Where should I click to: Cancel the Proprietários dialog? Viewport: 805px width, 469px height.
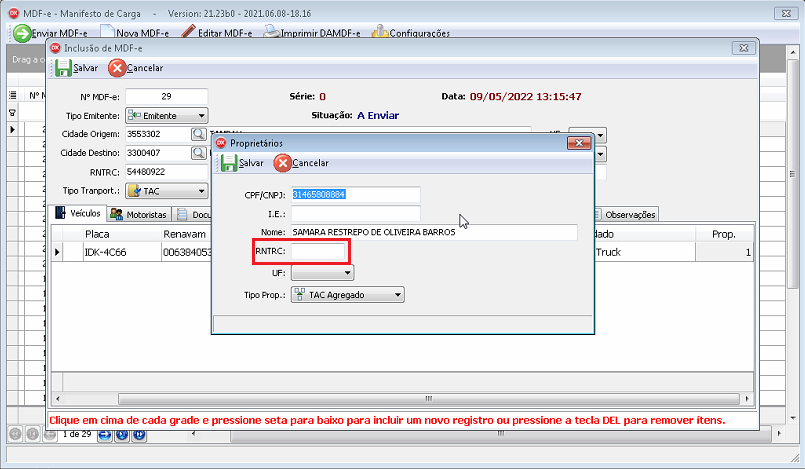click(x=301, y=163)
